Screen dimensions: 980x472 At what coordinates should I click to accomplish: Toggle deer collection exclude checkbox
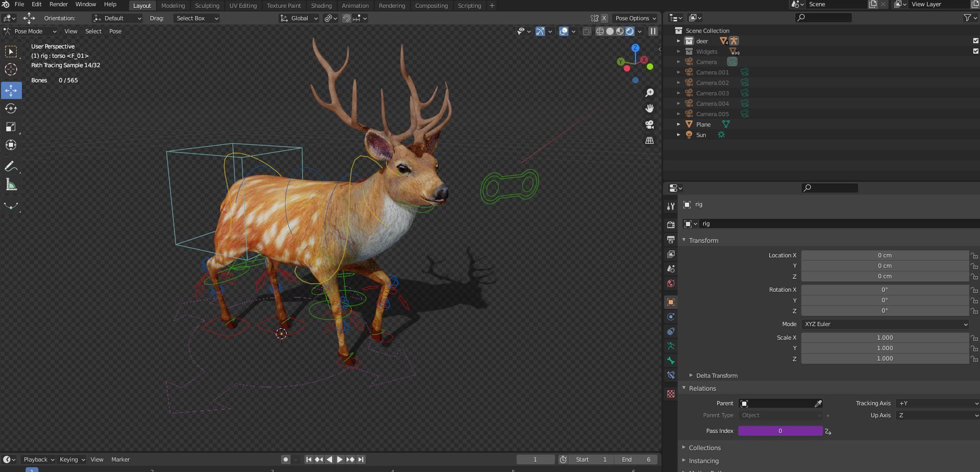coord(976,41)
